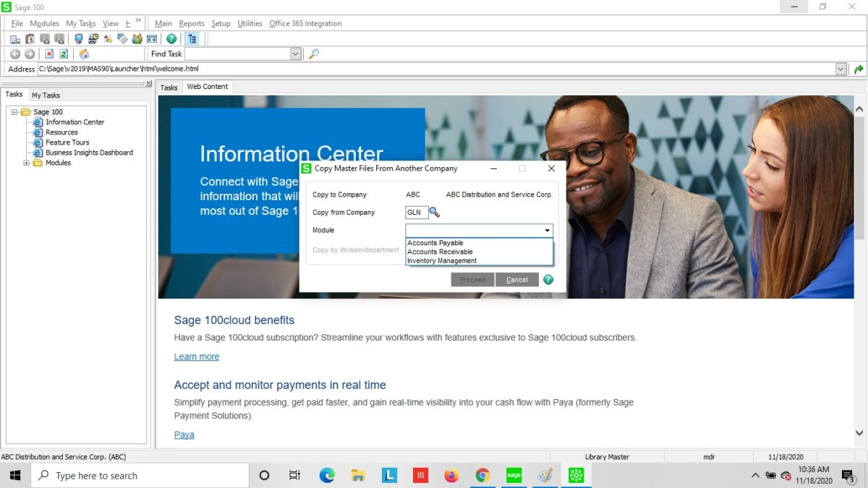Viewport: 868px width, 488px height.
Task: Click the green Help icon in the Copy dialog
Action: (x=548, y=279)
